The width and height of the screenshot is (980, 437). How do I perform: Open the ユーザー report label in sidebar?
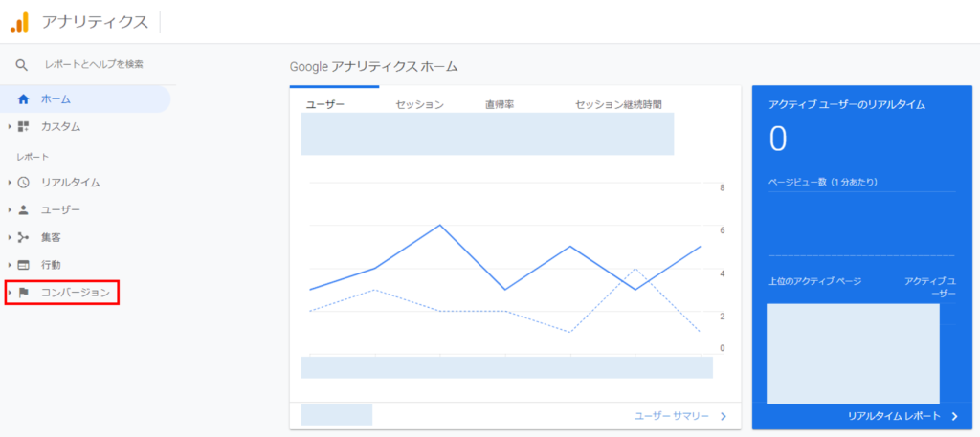click(x=60, y=209)
